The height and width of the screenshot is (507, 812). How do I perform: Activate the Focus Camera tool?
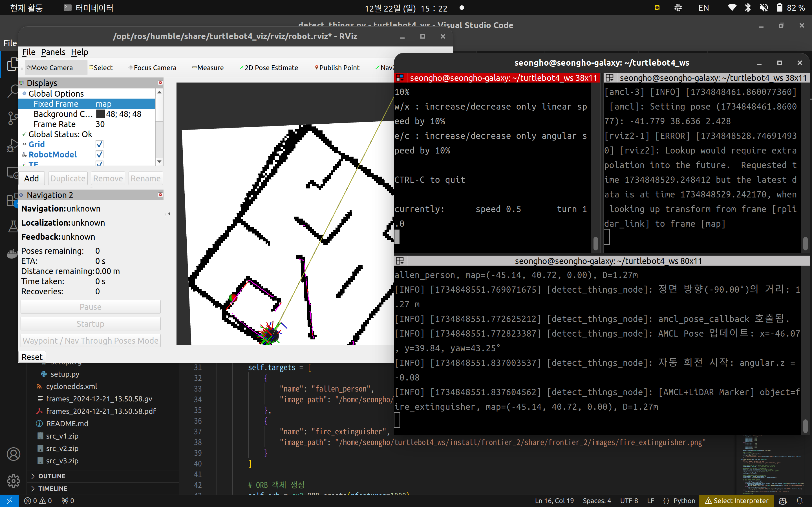[x=152, y=68]
